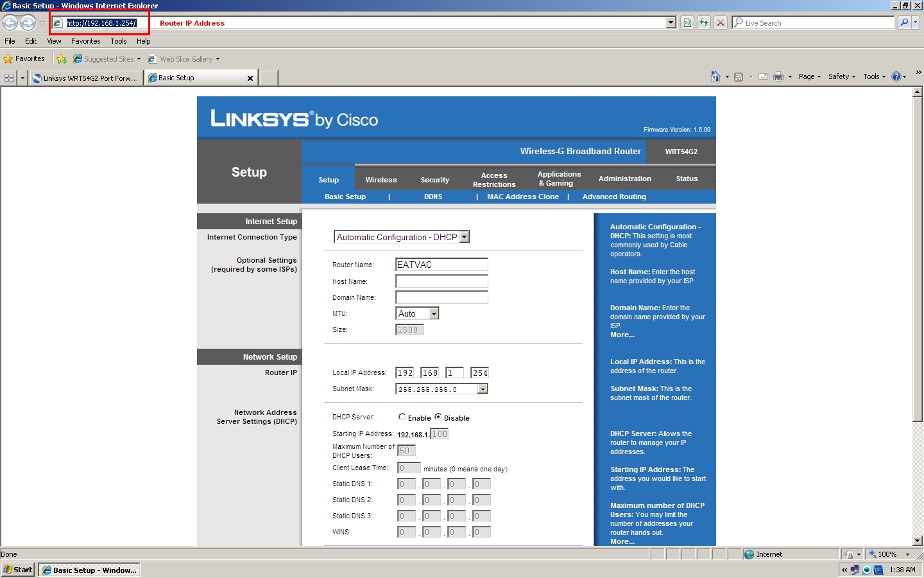Click the Quick Tabs grid icon

9,78
